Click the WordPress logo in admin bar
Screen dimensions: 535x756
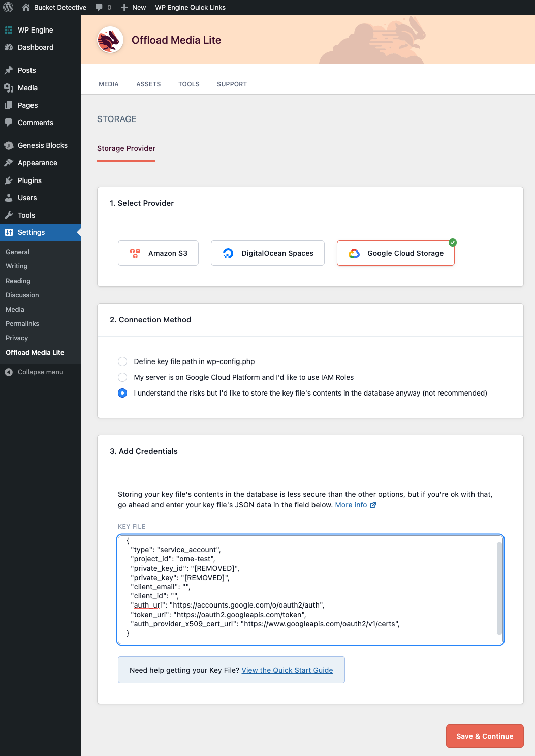(x=8, y=7)
